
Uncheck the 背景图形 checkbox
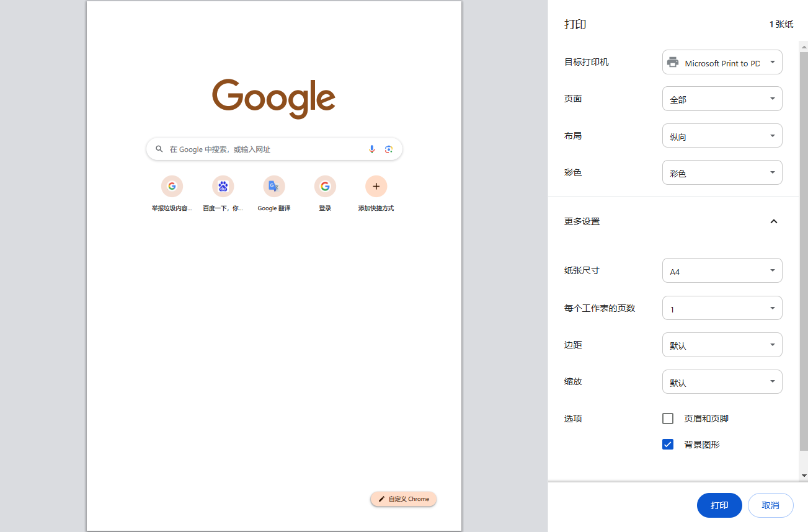coord(668,445)
